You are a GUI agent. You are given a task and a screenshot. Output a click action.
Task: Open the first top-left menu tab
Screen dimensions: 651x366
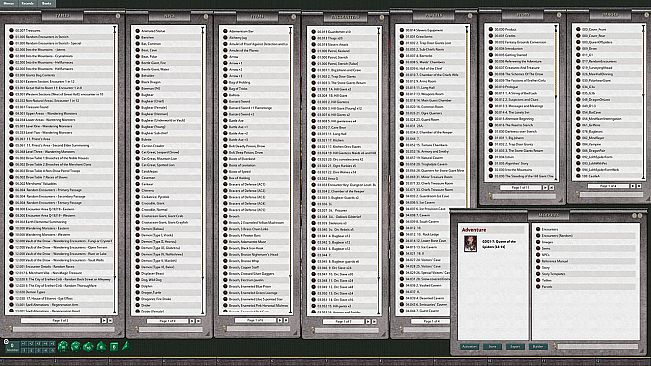8,3
